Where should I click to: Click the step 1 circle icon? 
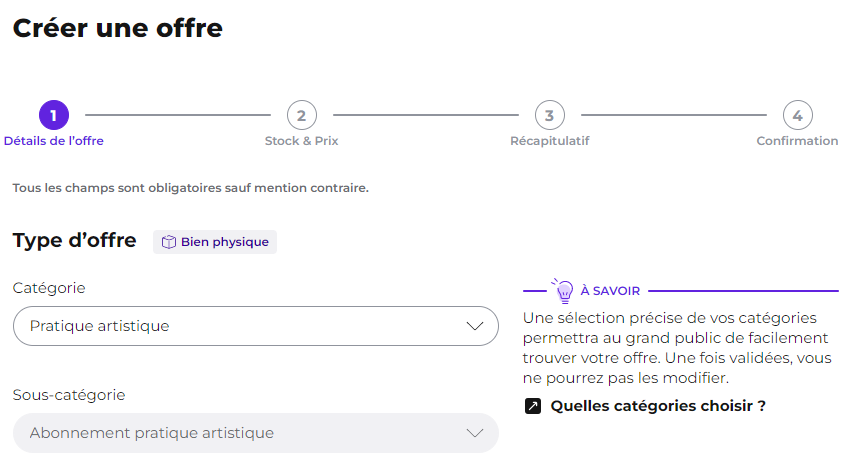tap(54, 115)
